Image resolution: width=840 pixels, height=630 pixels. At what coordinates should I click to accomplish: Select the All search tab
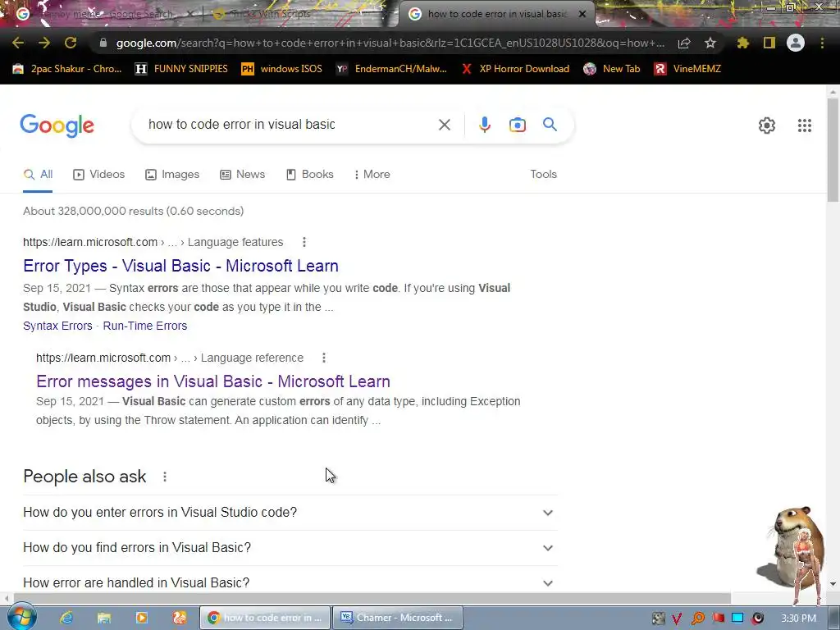click(38, 175)
